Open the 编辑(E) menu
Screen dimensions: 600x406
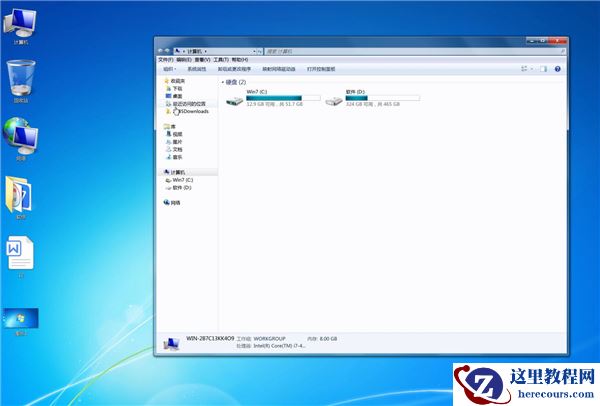pyautogui.click(x=184, y=60)
